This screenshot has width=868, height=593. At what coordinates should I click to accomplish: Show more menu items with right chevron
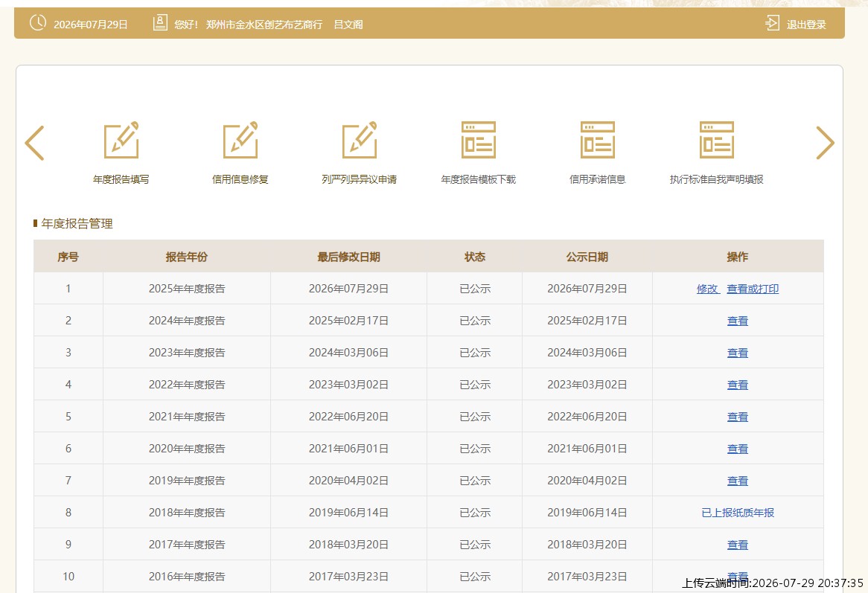point(825,144)
